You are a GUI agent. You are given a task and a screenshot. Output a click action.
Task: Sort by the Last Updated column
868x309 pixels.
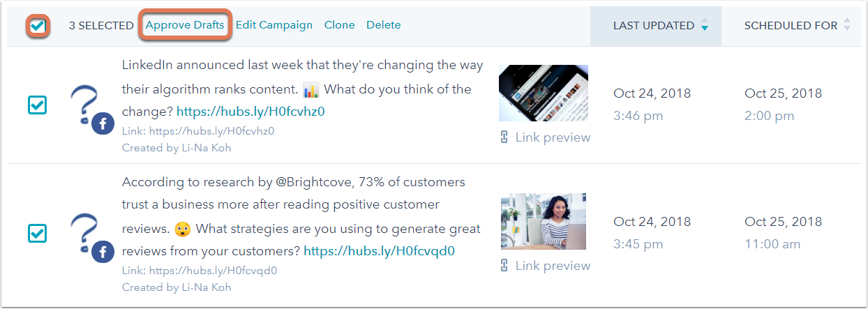click(654, 26)
